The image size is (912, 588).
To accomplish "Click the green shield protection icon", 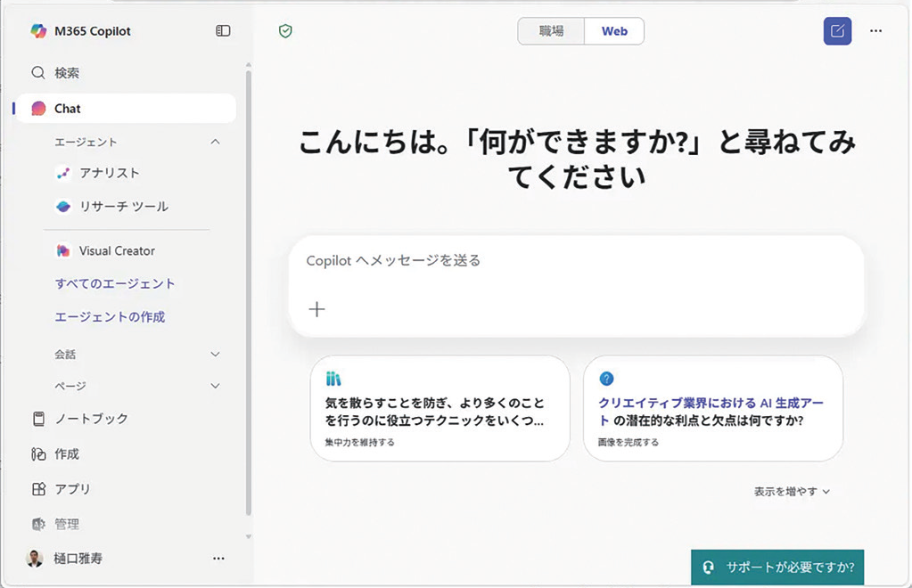I will 285,31.
